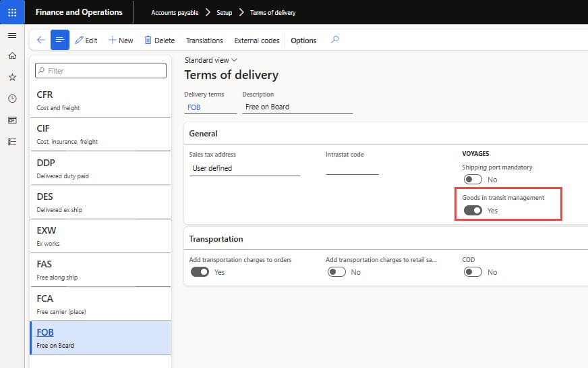Click the Filter input field
This screenshot has height=368, width=588.
tap(101, 71)
